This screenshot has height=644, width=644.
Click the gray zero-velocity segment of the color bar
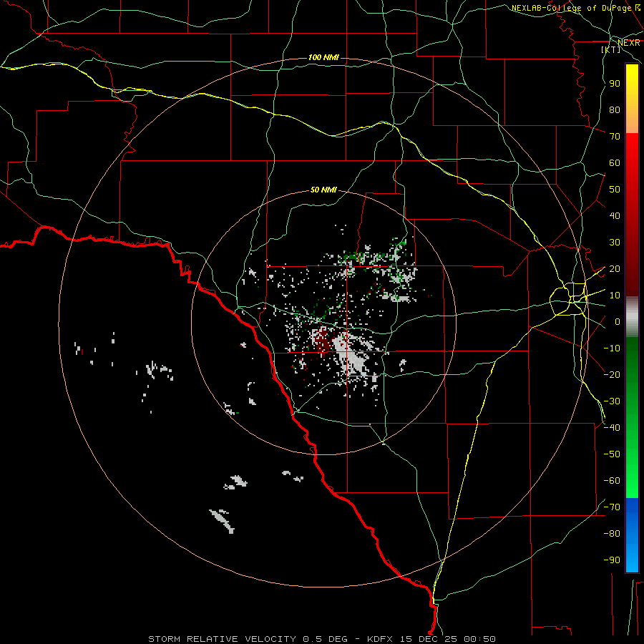(632, 317)
